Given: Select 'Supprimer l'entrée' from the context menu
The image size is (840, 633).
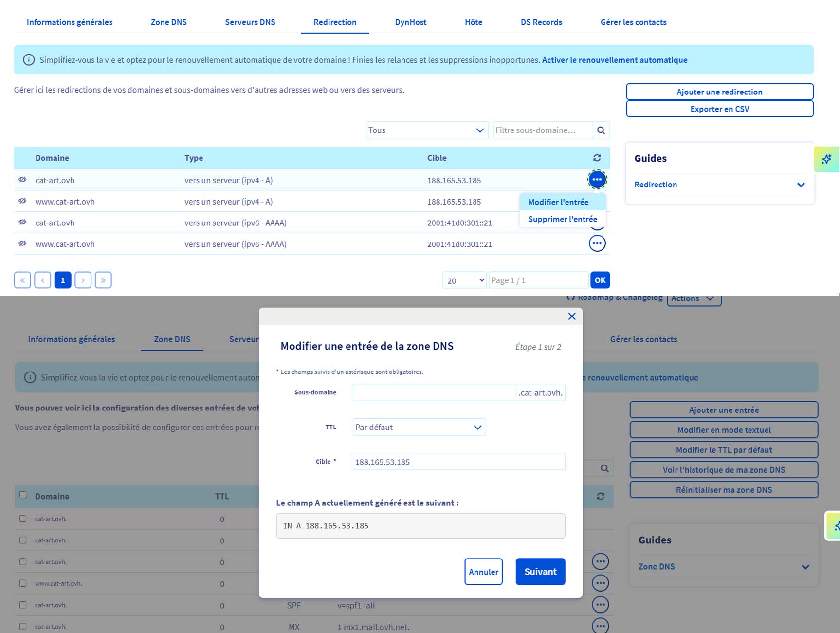Looking at the screenshot, I should [562, 219].
